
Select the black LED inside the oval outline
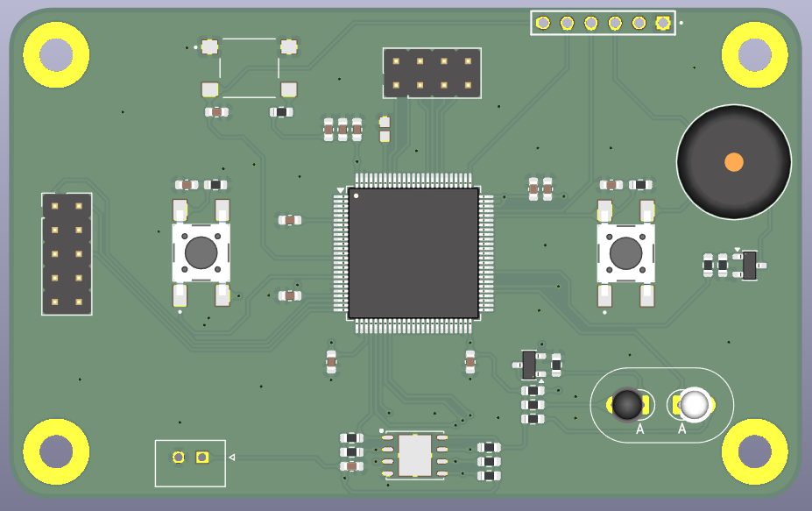pyautogui.click(x=628, y=404)
